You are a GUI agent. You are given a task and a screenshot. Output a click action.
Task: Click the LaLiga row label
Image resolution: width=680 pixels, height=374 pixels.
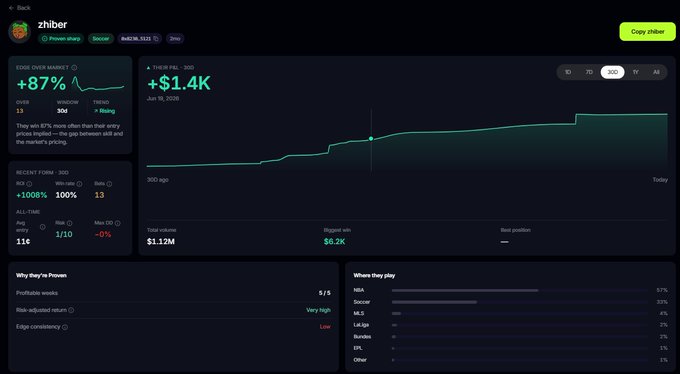coord(361,325)
